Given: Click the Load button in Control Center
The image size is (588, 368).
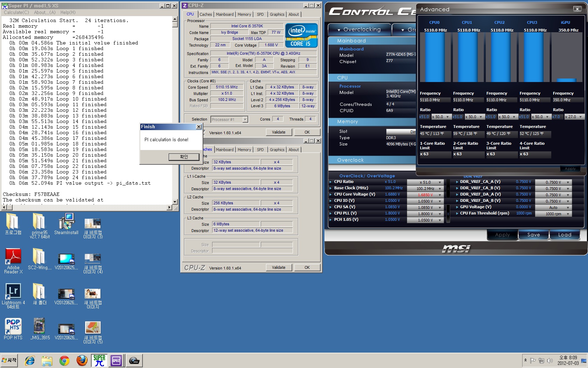Looking at the screenshot, I should pyautogui.click(x=565, y=235).
